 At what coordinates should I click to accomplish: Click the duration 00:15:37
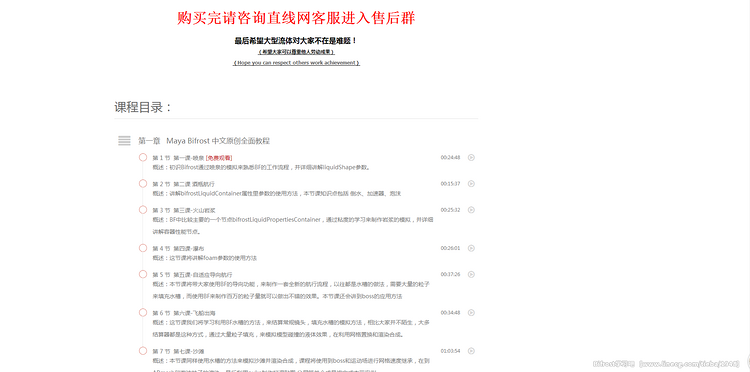pos(451,184)
